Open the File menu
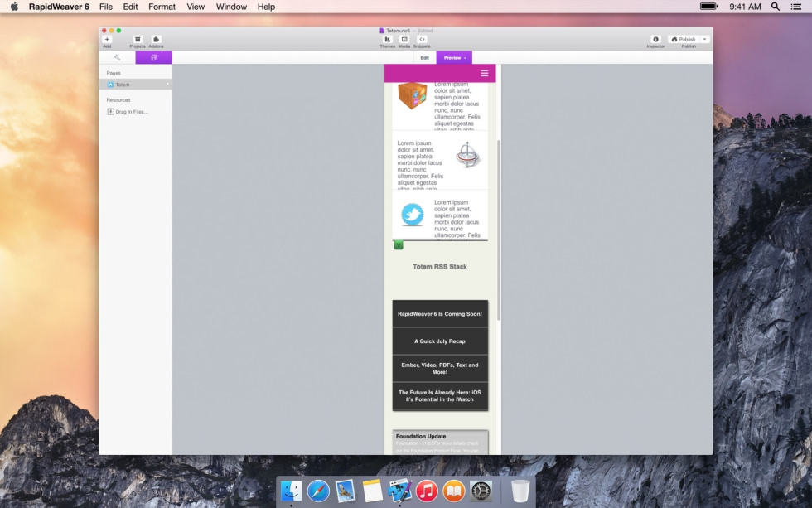Screen dimensions: 812x508 [x=106, y=7]
